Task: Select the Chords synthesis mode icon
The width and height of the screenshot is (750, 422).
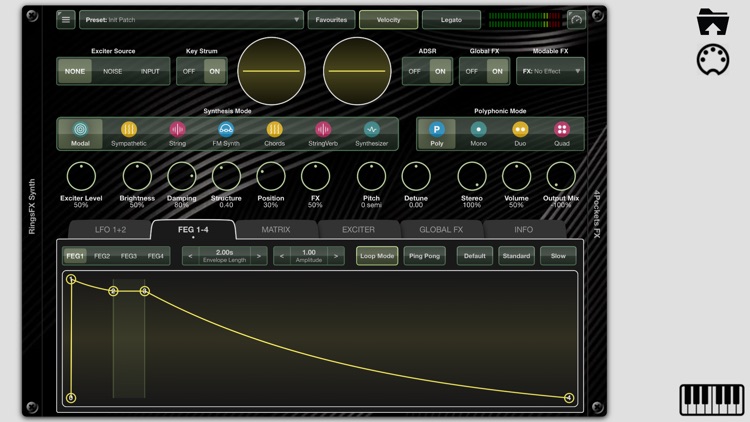Action: [x=274, y=130]
